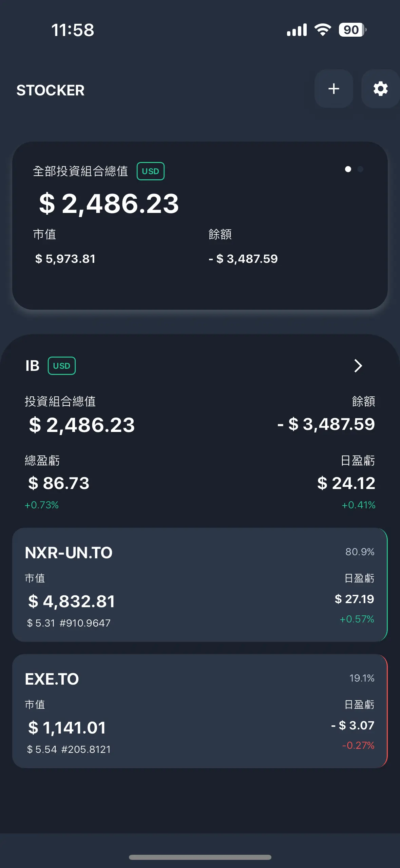Tap the 11:58 clock in status bar

tap(73, 30)
